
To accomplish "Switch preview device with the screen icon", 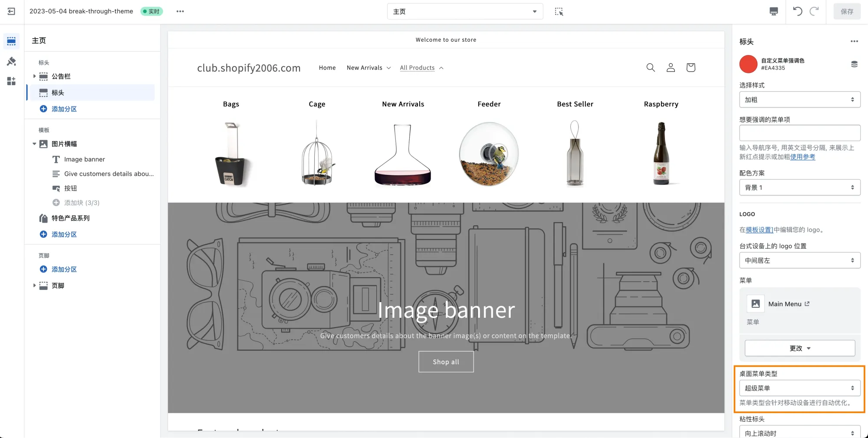I will tap(773, 11).
